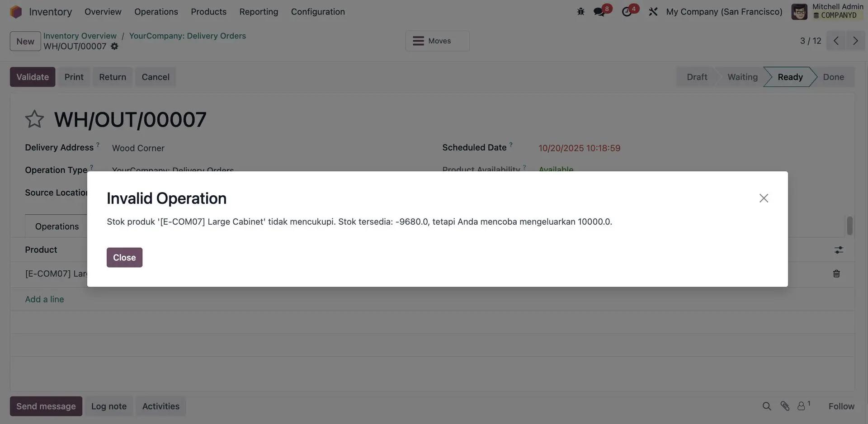The width and height of the screenshot is (868, 424).
Task: Switch company via My Company (San Francisco)
Action: [724, 12]
